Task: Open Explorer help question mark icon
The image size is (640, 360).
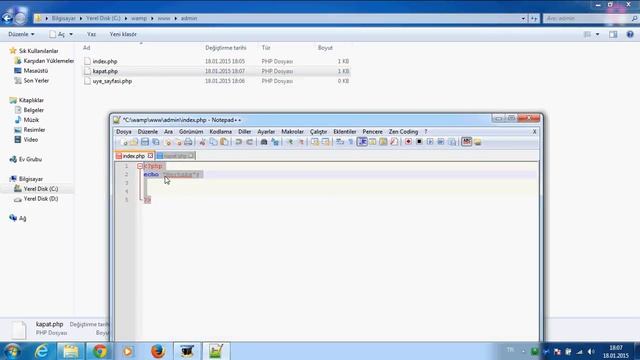Action: pyautogui.click(x=630, y=34)
